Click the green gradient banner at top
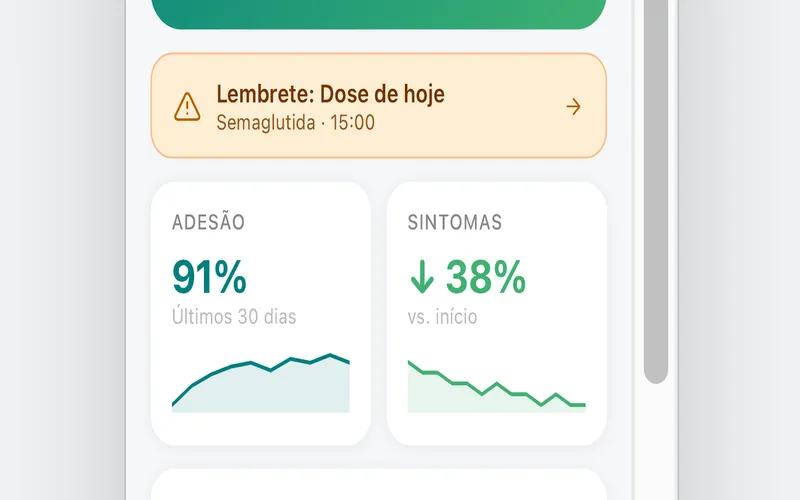This screenshot has height=500, width=800. tap(379, 14)
